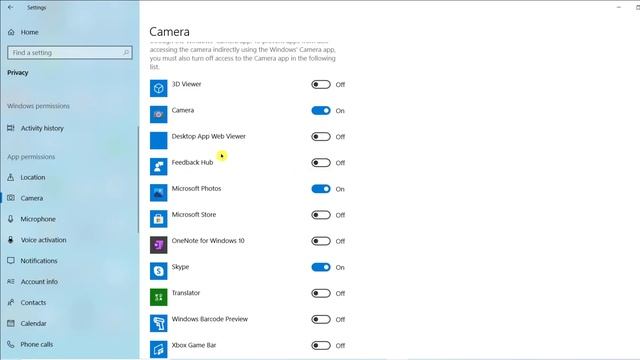Click the Feedback Hub label text

[192, 162]
